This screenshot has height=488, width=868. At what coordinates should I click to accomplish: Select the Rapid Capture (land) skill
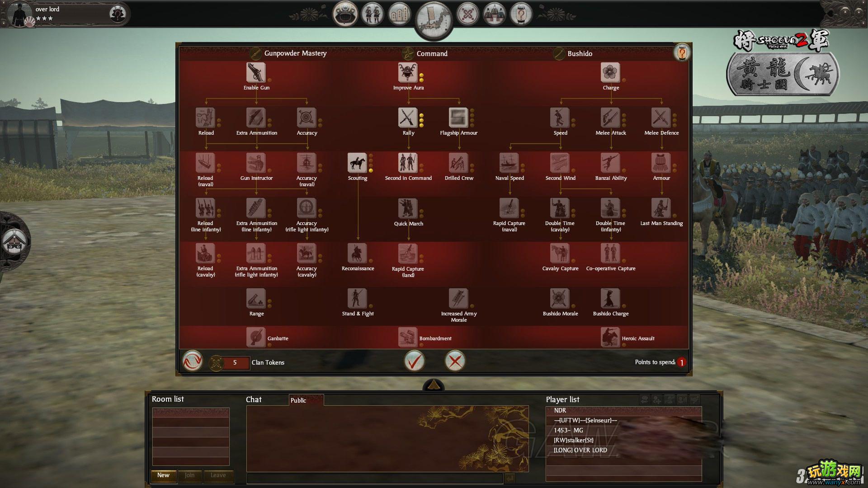pos(408,253)
